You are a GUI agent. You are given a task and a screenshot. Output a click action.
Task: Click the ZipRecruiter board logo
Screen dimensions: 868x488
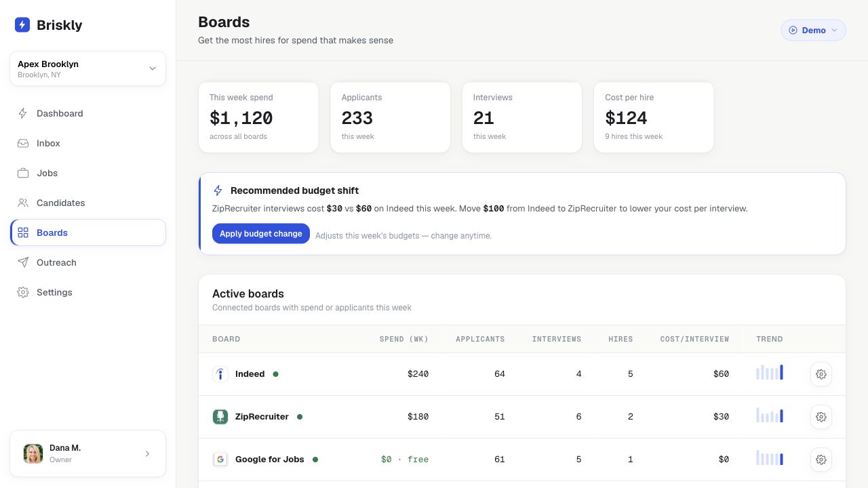click(220, 417)
